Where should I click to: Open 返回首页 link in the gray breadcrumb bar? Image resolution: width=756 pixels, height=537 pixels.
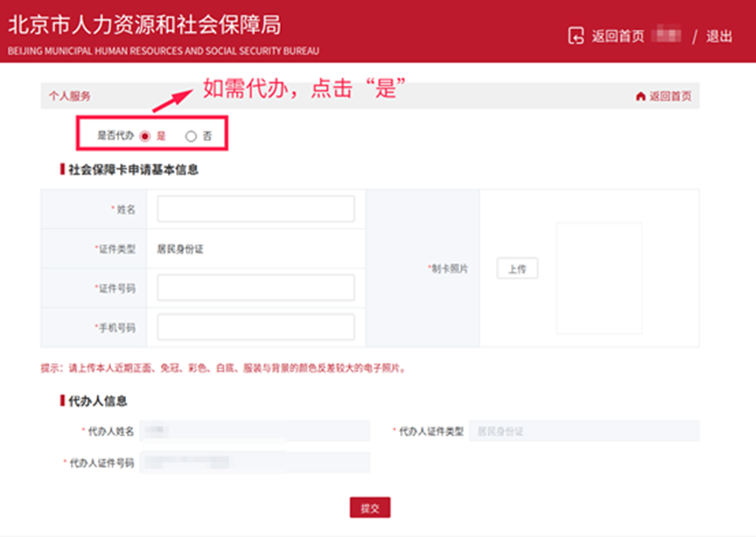(x=670, y=96)
